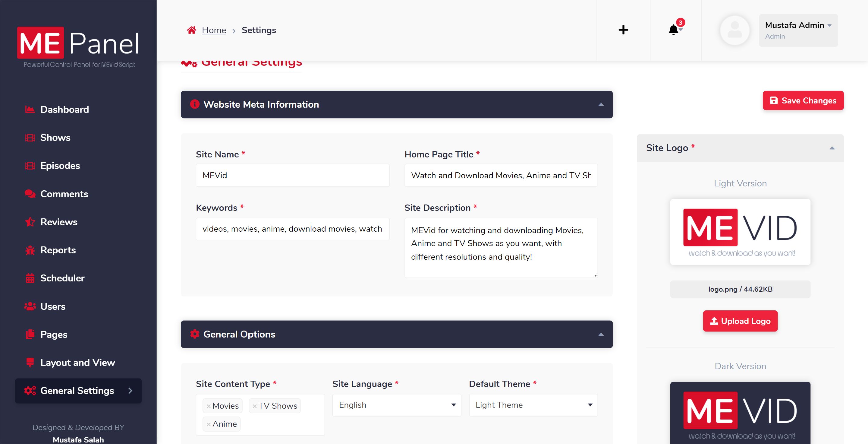Screen dimensions: 868x444
Task: Open the Layout and View menu
Action: pos(77,363)
